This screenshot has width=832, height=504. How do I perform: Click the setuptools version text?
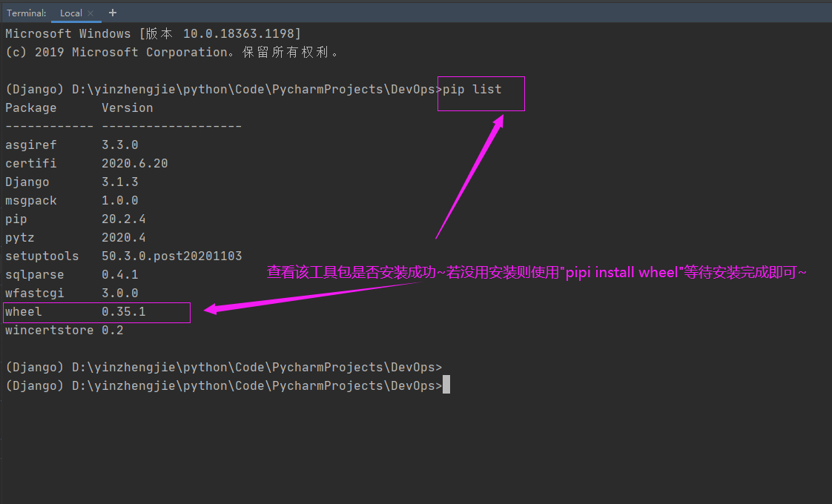point(171,256)
